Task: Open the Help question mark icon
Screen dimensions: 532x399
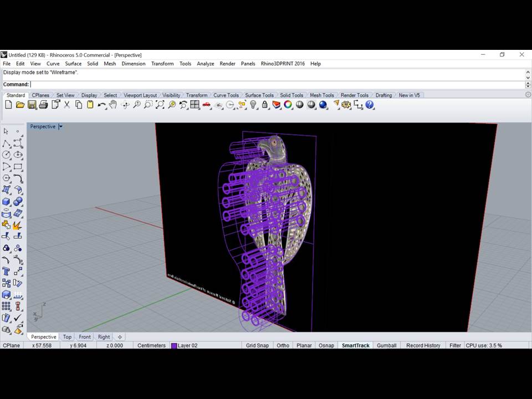Action: tap(370, 105)
